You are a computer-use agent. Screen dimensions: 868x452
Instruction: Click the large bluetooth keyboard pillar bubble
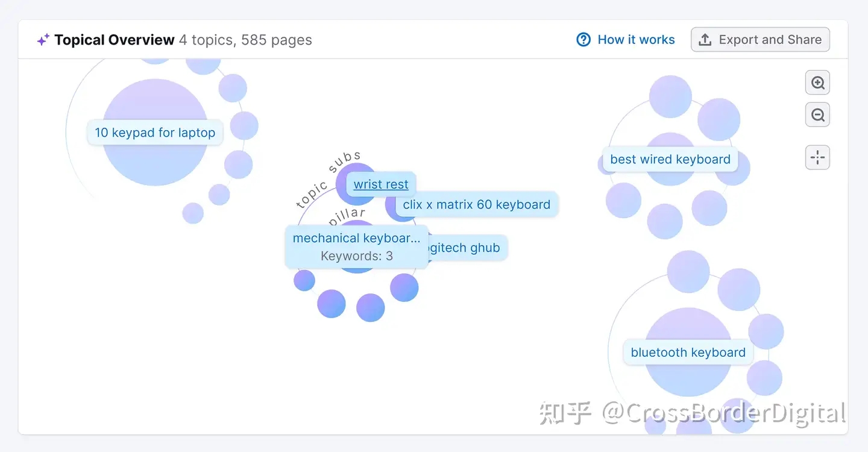pyautogui.click(x=688, y=380)
